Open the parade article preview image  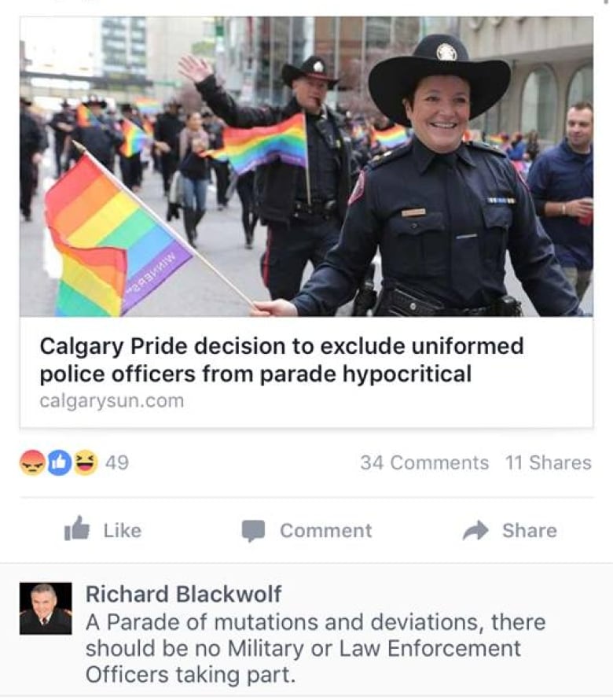pyautogui.click(x=306, y=167)
